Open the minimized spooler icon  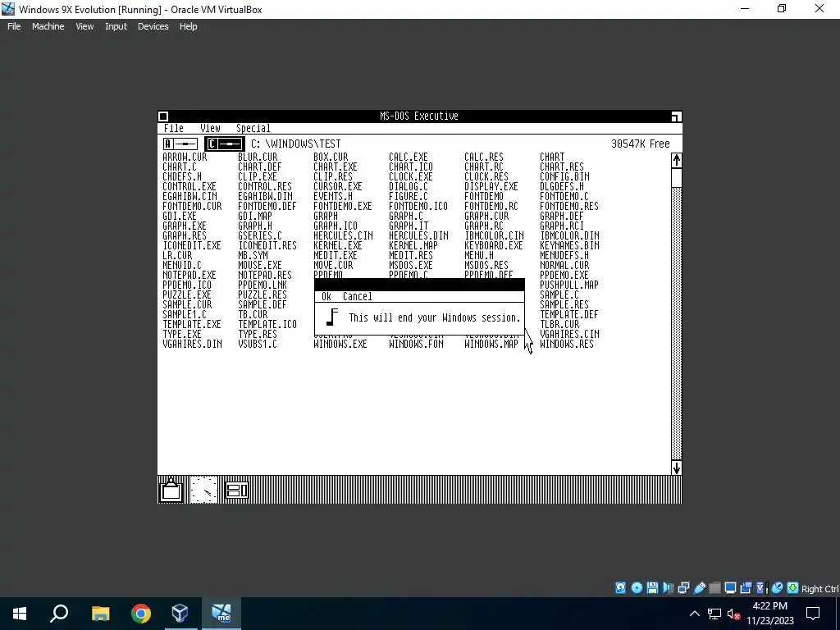tap(236, 490)
